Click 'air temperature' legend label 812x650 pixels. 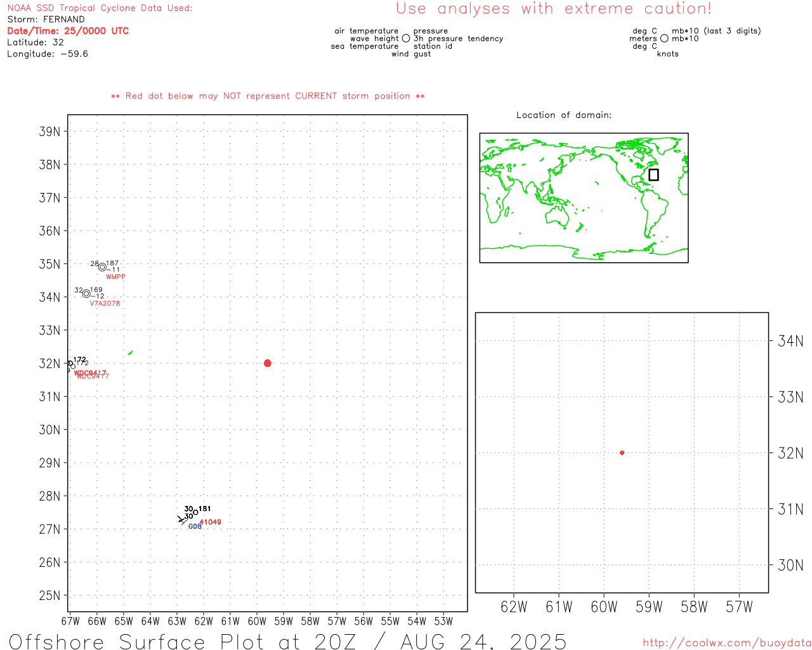[367, 31]
